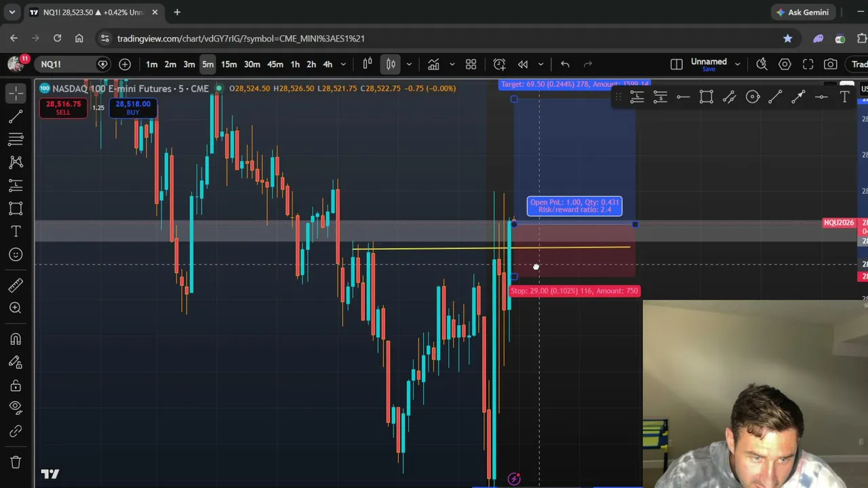Click the 28,516.75 SELL button
This screenshot has width=868, height=488.
point(63,108)
